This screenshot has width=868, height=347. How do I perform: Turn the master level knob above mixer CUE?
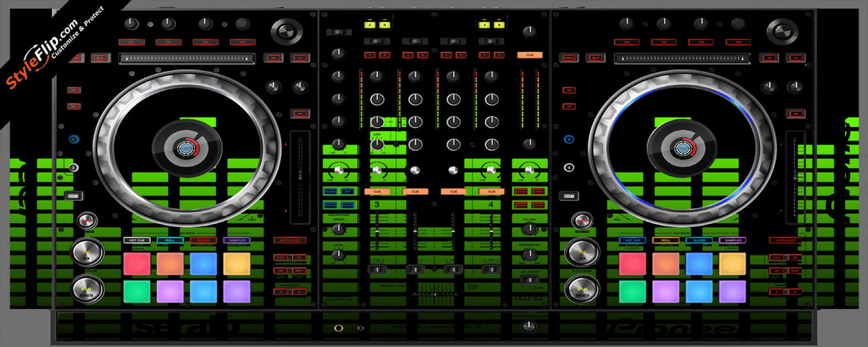(529, 31)
